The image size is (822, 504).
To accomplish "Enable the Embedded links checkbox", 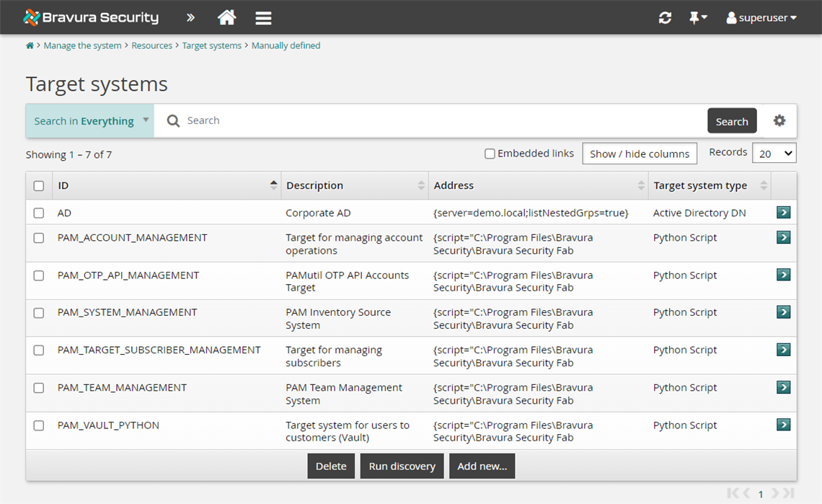I will tap(490, 153).
